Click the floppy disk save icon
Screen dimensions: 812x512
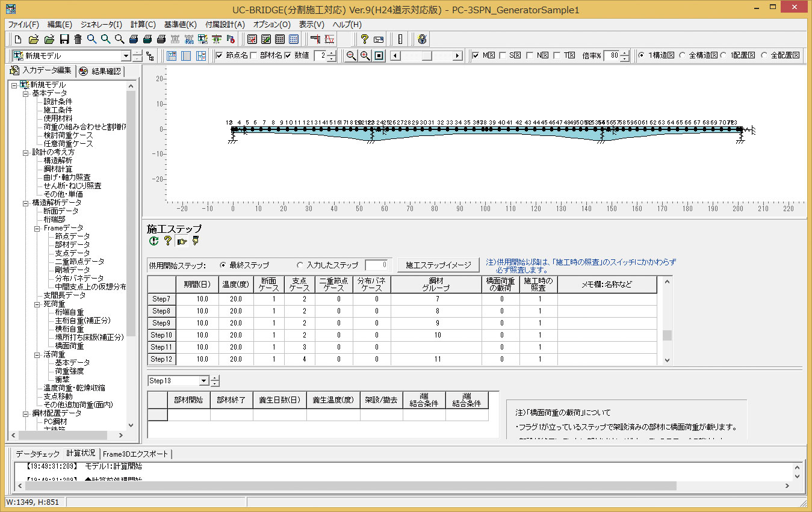64,40
